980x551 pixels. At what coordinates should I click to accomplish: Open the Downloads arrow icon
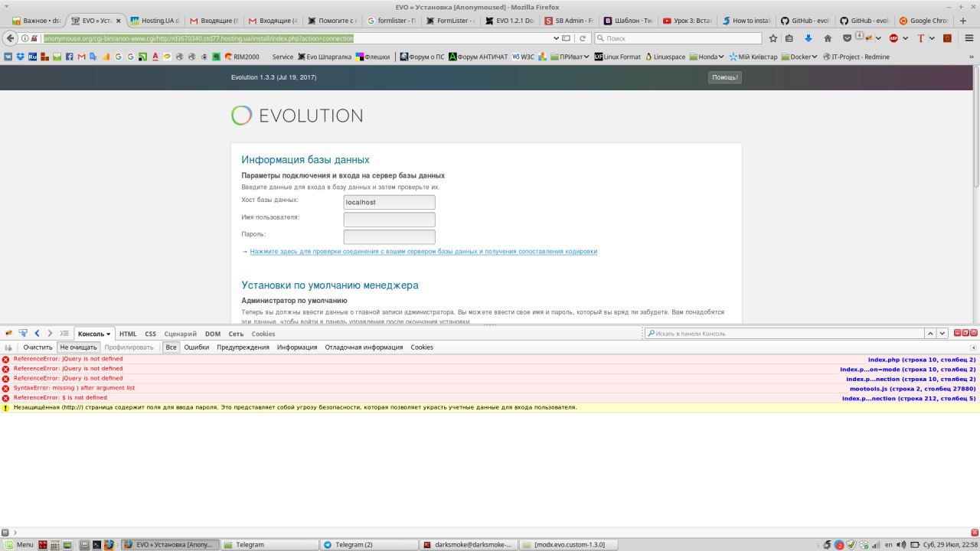tap(808, 38)
